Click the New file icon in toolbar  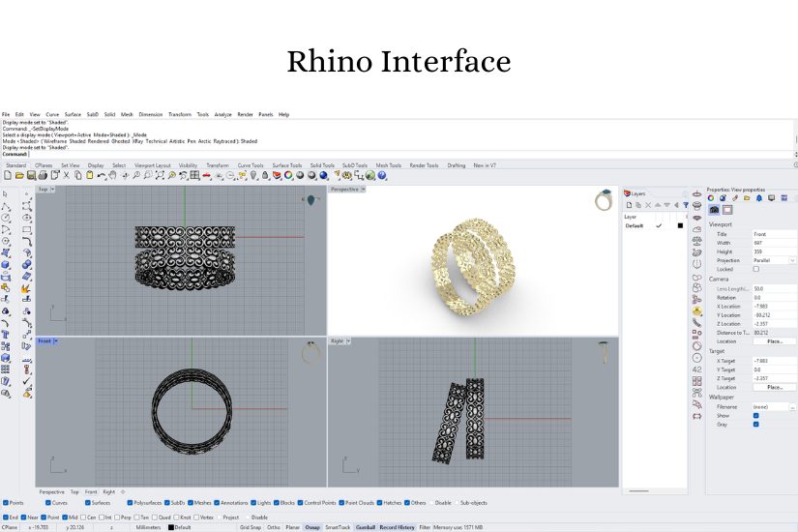point(8,175)
